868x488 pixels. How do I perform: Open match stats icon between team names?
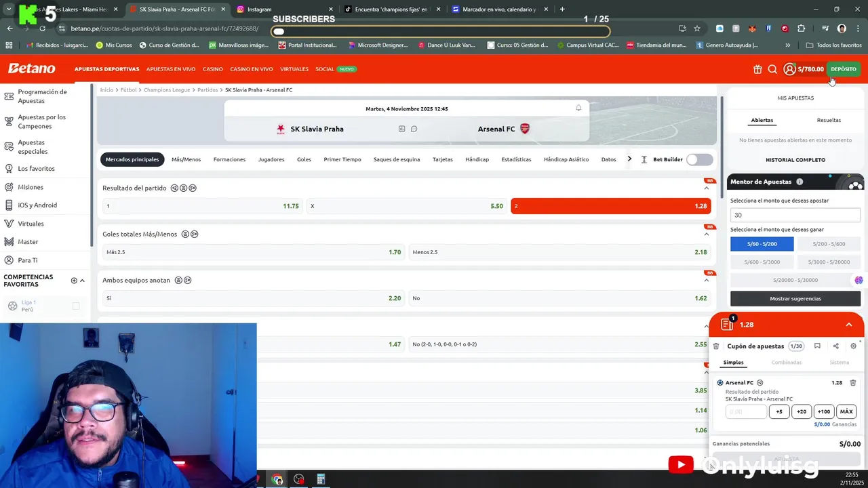[402, 129]
